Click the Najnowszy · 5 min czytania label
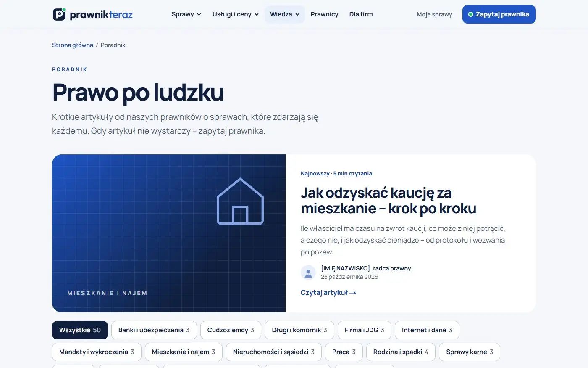This screenshot has height=368, width=588. point(336,173)
